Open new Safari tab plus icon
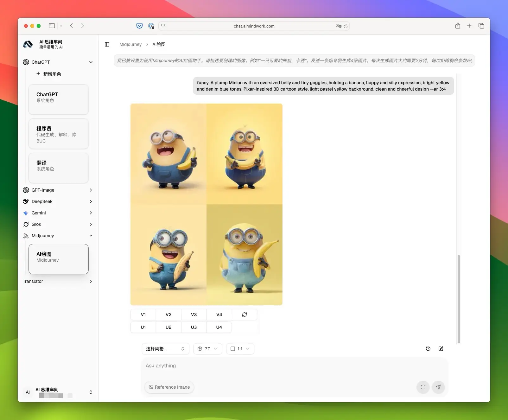 click(x=469, y=26)
